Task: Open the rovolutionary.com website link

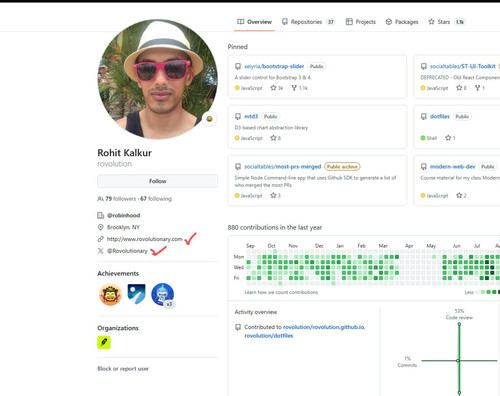Action: 144,239
